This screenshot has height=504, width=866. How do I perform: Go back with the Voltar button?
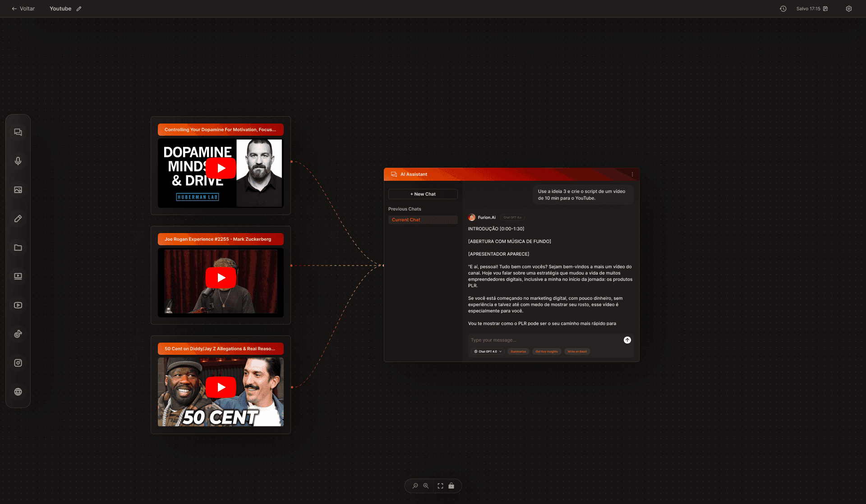pos(23,9)
